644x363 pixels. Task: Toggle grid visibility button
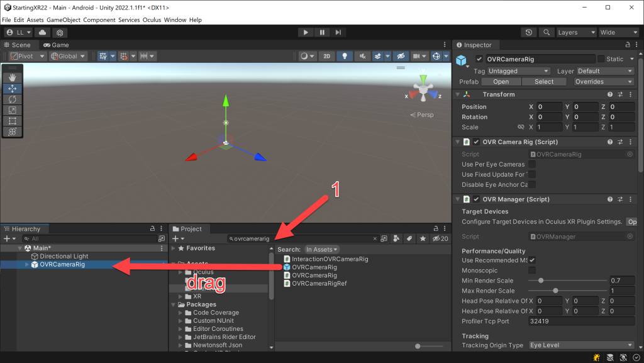103,56
